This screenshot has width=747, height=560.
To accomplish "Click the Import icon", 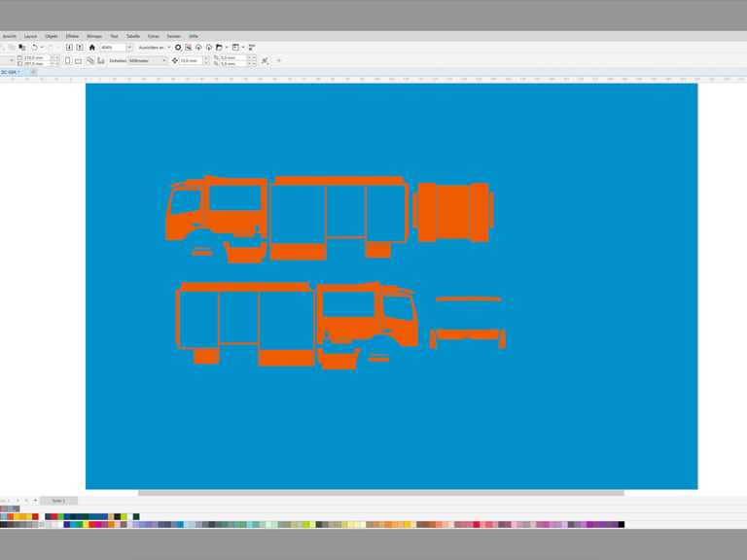I will (x=69, y=47).
